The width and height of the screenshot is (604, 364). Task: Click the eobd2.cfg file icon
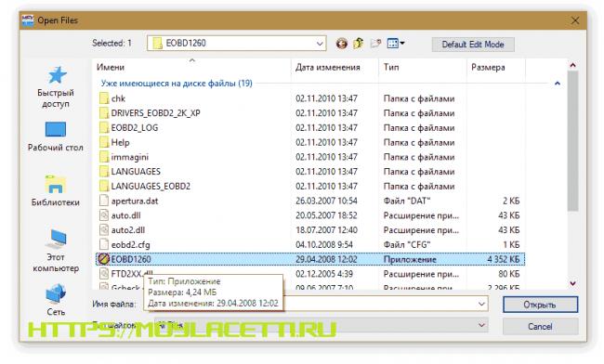[104, 245]
